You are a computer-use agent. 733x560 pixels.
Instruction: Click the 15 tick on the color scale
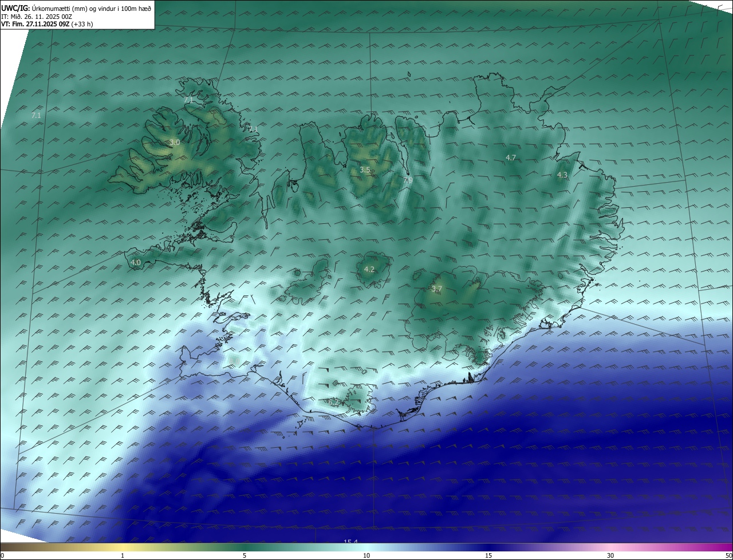point(488,555)
